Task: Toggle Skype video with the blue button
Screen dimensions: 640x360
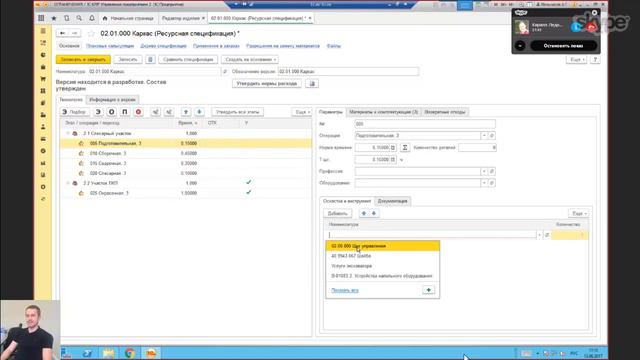Action: click(x=576, y=27)
